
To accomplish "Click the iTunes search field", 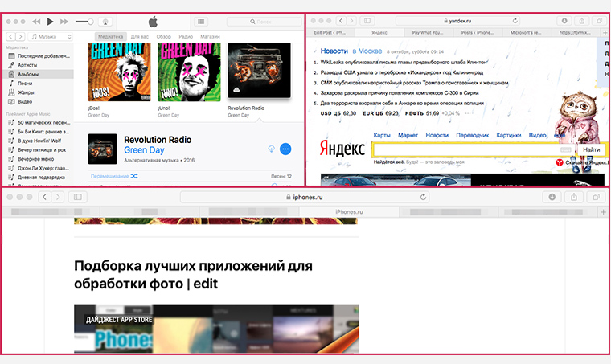I will coord(264,22).
